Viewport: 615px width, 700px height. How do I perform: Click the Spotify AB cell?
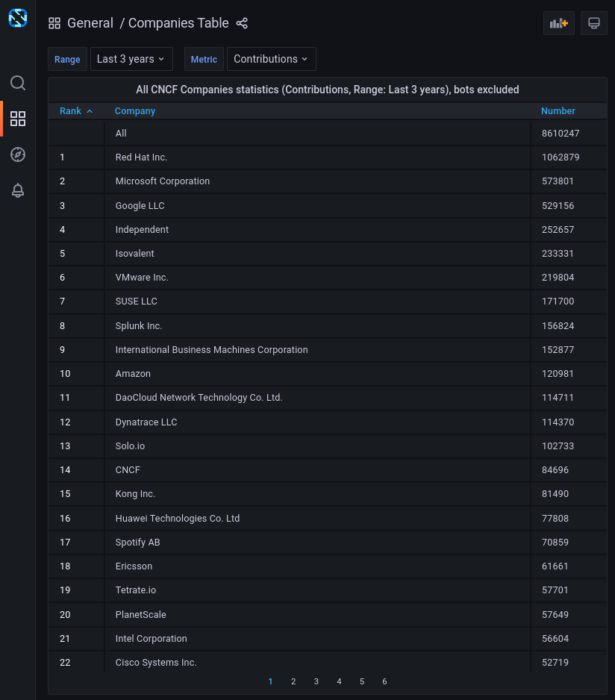tap(317, 543)
